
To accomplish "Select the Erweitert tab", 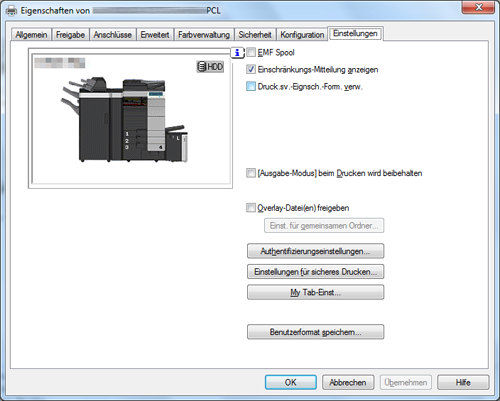I will coord(155,35).
